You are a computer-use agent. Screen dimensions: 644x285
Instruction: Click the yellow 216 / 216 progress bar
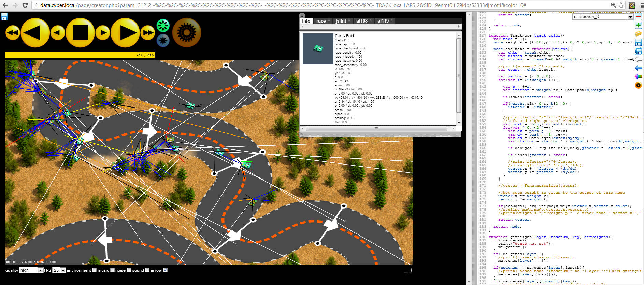tap(80, 55)
